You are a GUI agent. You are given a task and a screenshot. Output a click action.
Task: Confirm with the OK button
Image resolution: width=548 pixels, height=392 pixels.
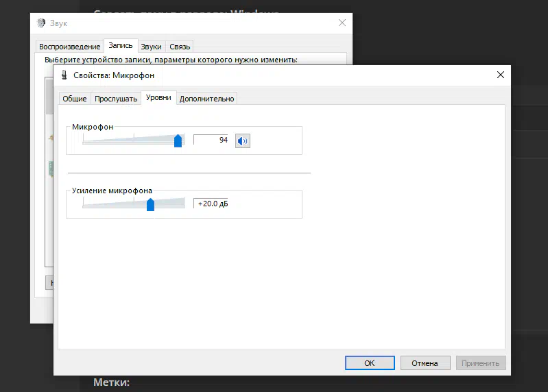(x=370, y=363)
